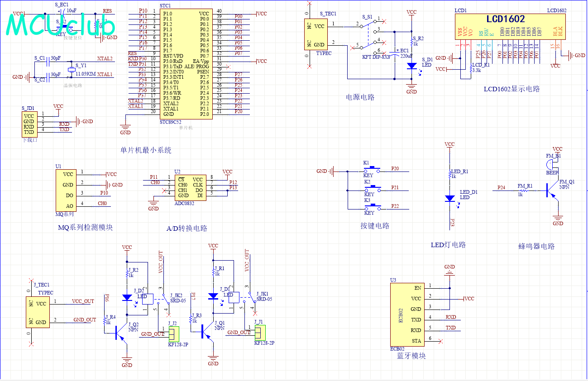Viewport: 588px width, 381px height.
Task: Select the S_JD1 download header
Action: (x=29, y=123)
